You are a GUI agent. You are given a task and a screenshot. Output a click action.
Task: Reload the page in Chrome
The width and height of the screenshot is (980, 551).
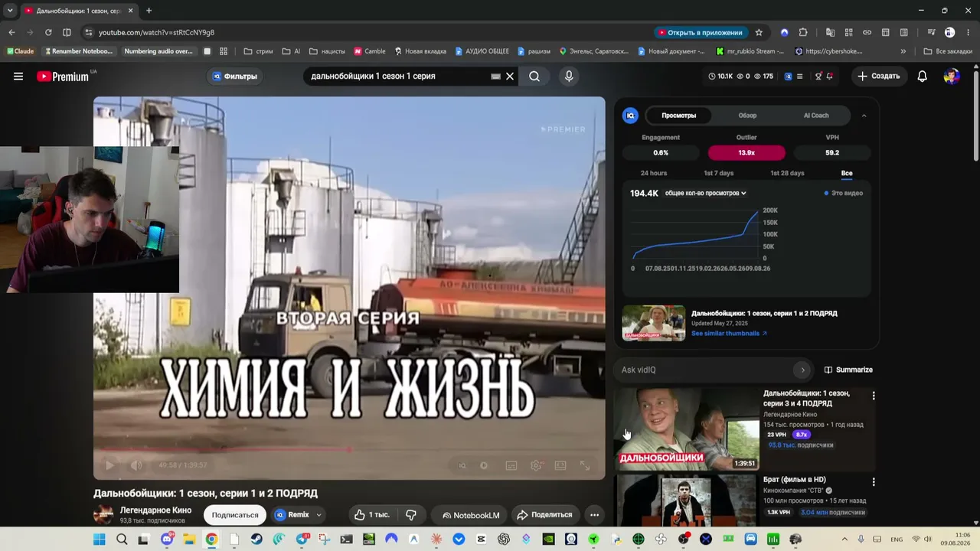click(x=48, y=32)
